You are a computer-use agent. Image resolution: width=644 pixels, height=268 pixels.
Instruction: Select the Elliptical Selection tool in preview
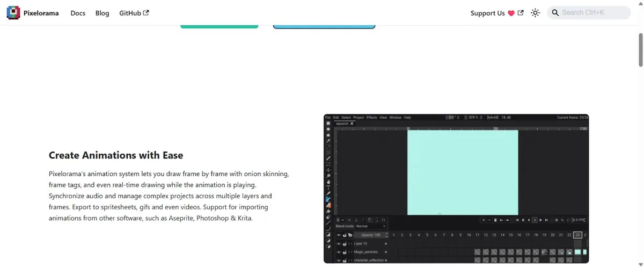[328, 129]
